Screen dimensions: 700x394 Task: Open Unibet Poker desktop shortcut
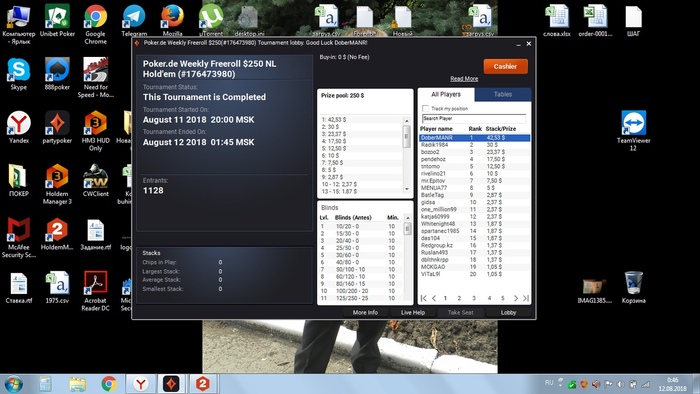(57, 21)
